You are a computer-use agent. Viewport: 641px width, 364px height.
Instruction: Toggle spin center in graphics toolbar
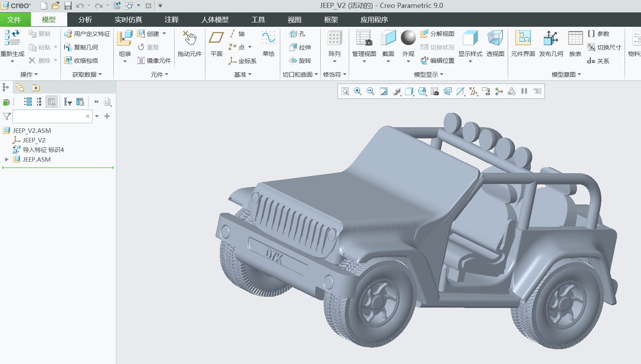499,91
